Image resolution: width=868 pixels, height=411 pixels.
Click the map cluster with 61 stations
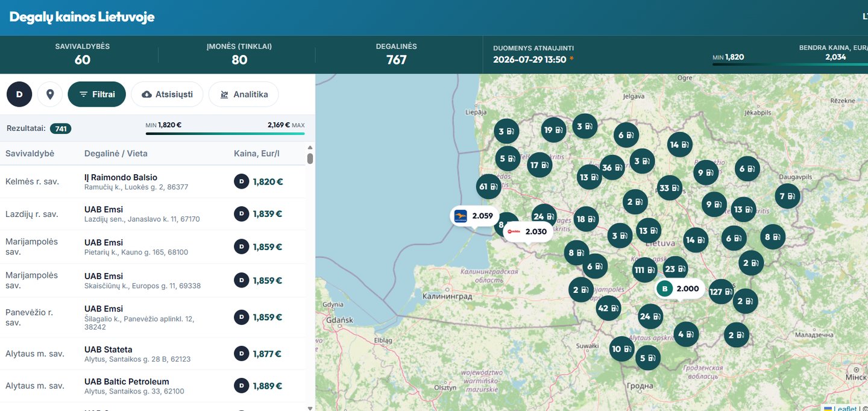(x=489, y=187)
